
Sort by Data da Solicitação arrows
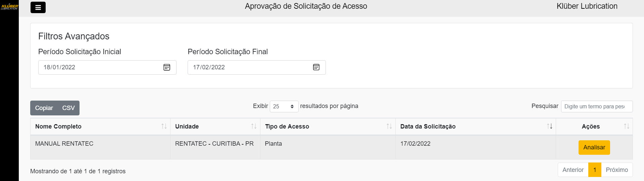click(x=549, y=126)
